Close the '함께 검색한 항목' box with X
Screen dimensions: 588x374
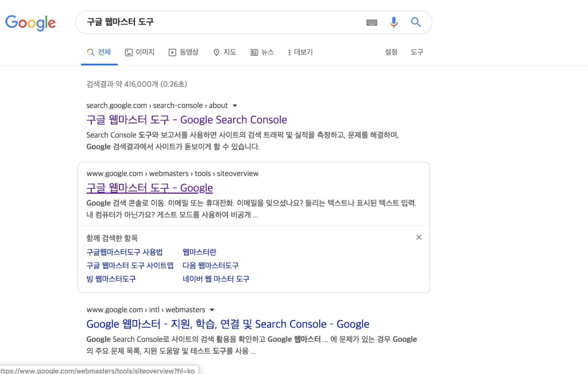[419, 237]
